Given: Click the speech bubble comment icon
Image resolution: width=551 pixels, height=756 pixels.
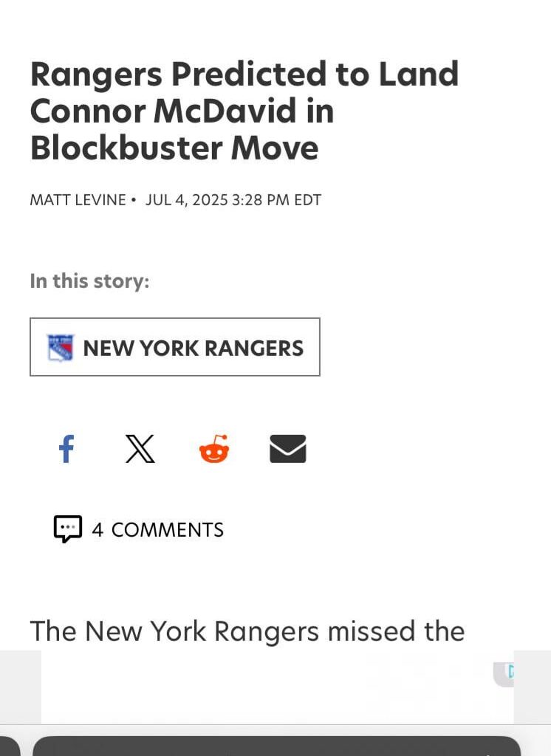Looking at the screenshot, I should pyautogui.click(x=68, y=529).
